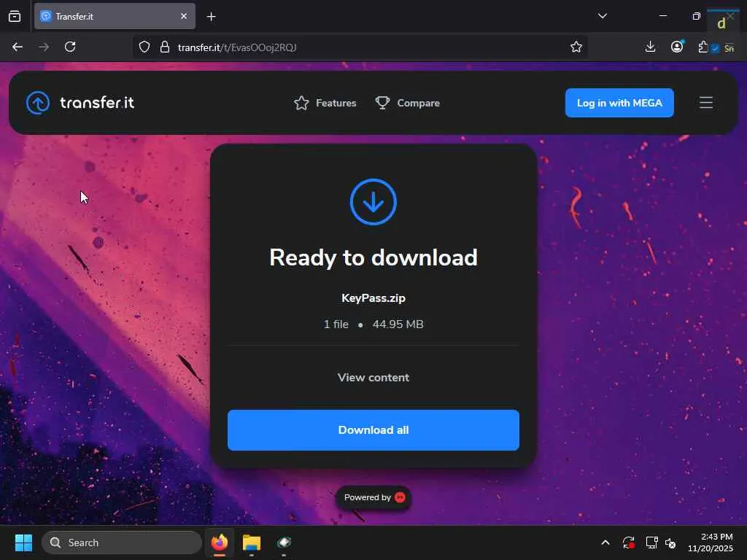Screen dimensions: 747x560
Task: Click Log in with MEGA button
Action: click(x=619, y=103)
